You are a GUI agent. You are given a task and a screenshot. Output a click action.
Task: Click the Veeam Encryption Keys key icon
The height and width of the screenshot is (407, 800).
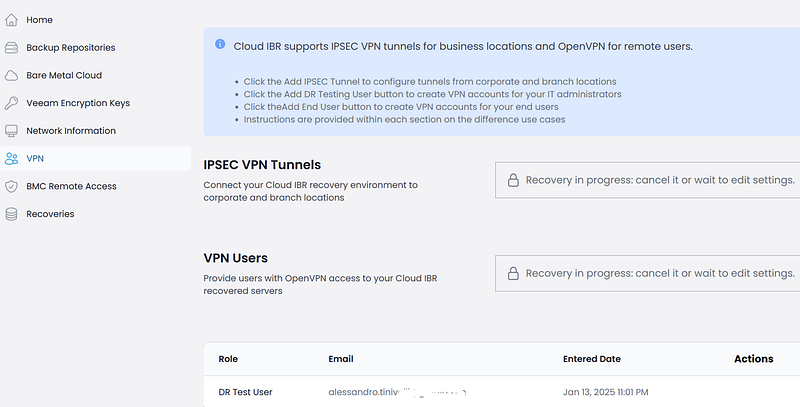tap(12, 103)
